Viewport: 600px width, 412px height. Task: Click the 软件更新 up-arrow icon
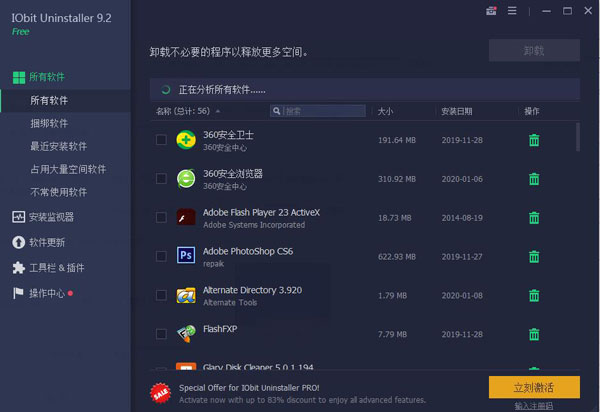click(x=18, y=242)
